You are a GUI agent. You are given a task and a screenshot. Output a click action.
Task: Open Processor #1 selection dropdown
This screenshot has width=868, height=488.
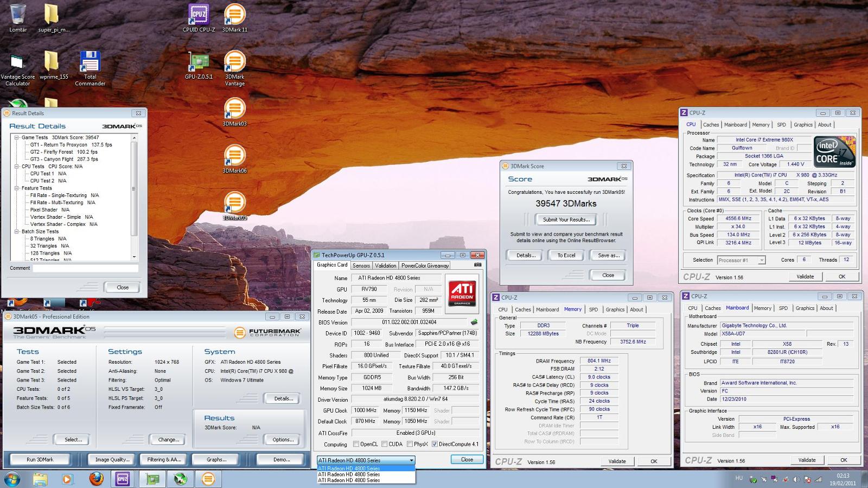click(x=741, y=260)
